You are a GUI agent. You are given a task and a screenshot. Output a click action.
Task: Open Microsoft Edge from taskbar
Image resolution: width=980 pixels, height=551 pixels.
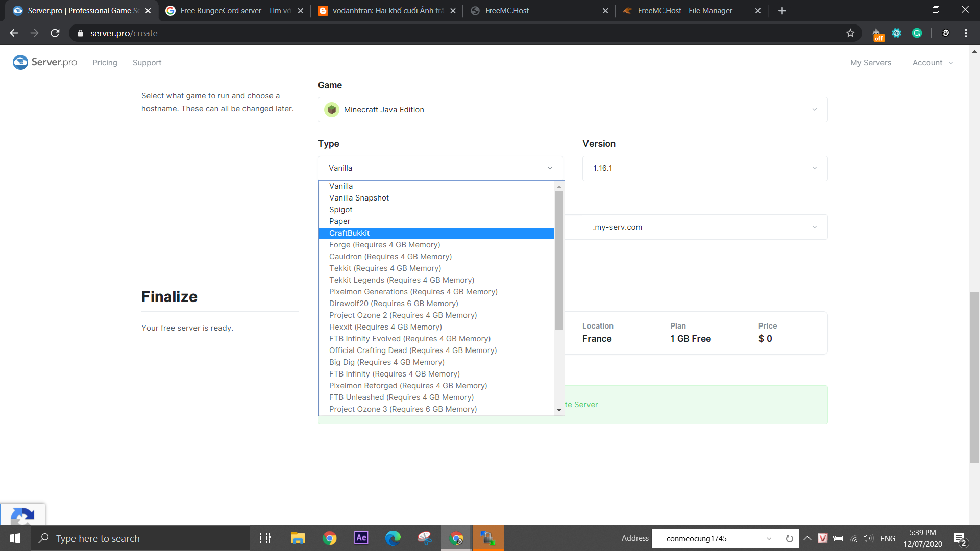(x=393, y=538)
